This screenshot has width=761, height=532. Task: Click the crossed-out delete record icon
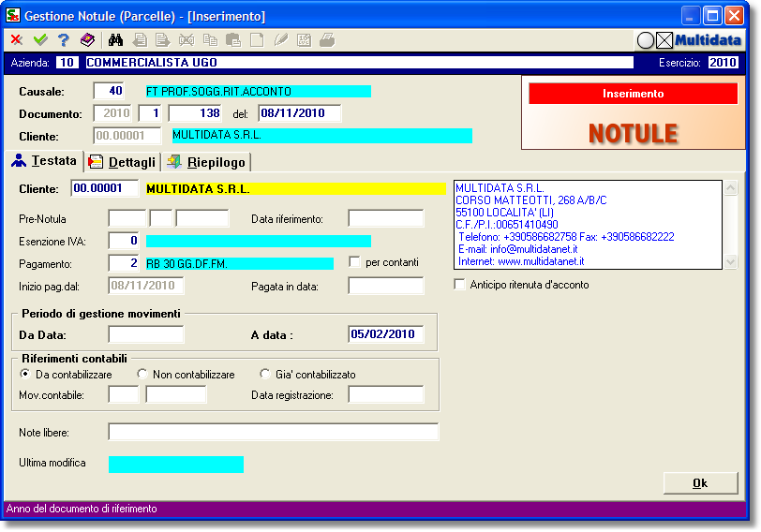coord(187,39)
